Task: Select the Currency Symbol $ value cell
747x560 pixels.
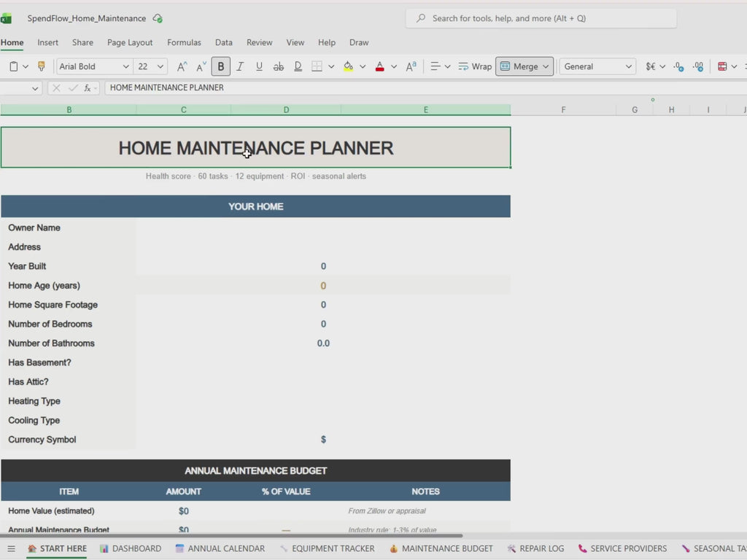Action: (323, 440)
